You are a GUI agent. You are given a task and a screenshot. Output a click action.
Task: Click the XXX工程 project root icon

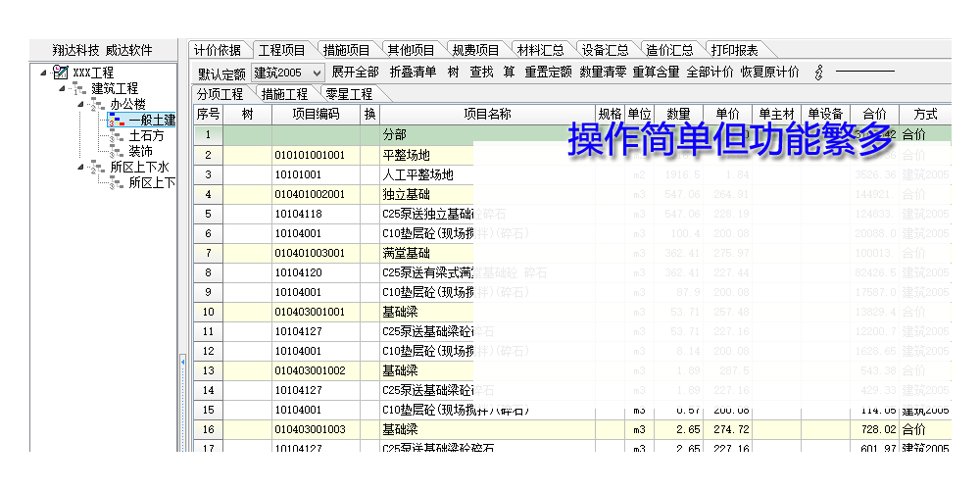pos(60,73)
